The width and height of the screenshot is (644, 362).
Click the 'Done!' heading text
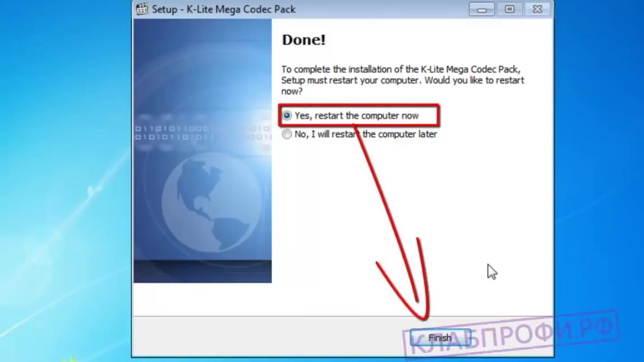tap(303, 40)
